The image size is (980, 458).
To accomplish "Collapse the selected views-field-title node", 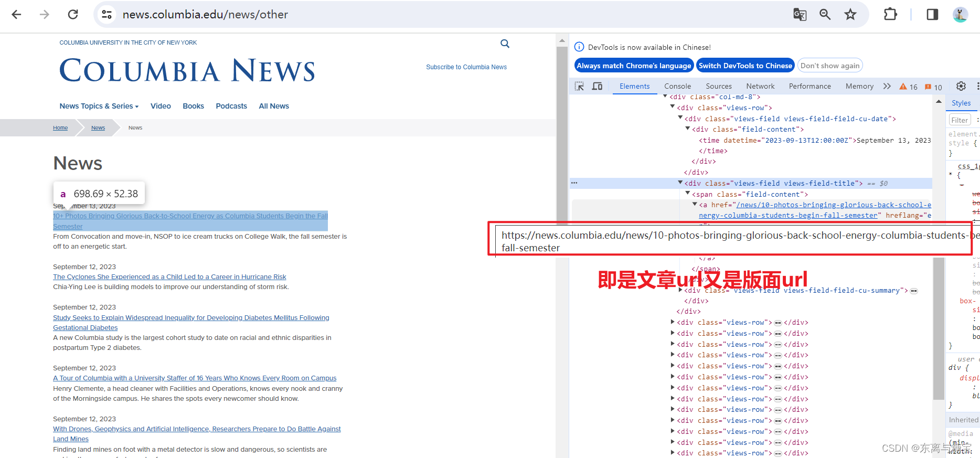I will (680, 183).
